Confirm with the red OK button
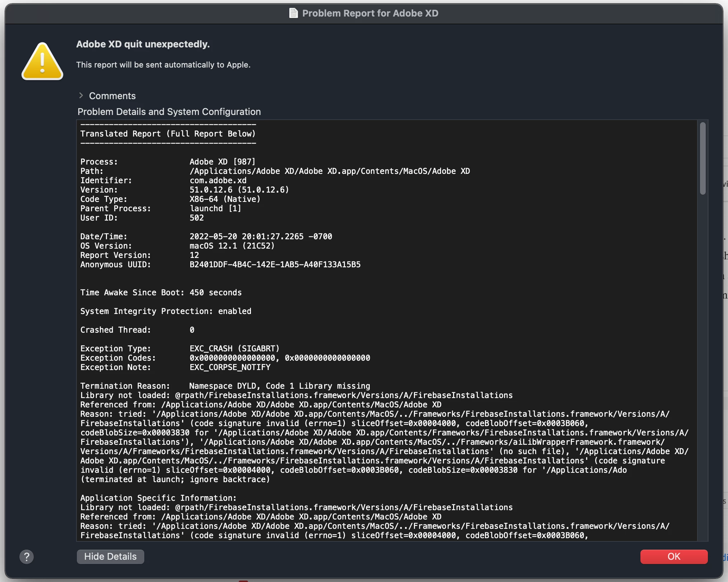728x582 pixels. [673, 556]
